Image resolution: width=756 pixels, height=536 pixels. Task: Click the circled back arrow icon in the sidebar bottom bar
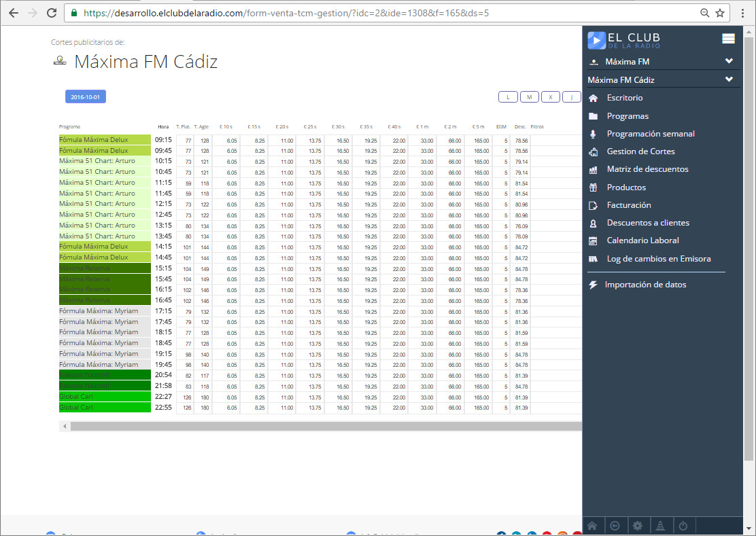[x=615, y=526]
